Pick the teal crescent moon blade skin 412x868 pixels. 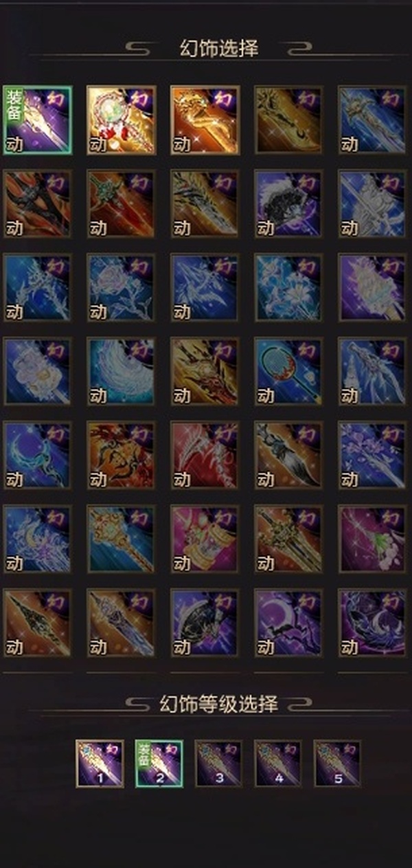[38, 456]
